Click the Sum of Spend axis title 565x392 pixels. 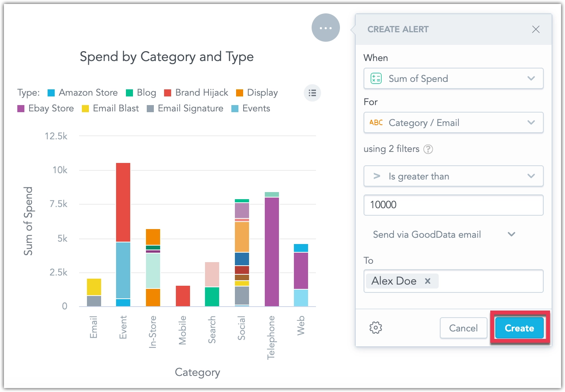[x=28, y=221]
